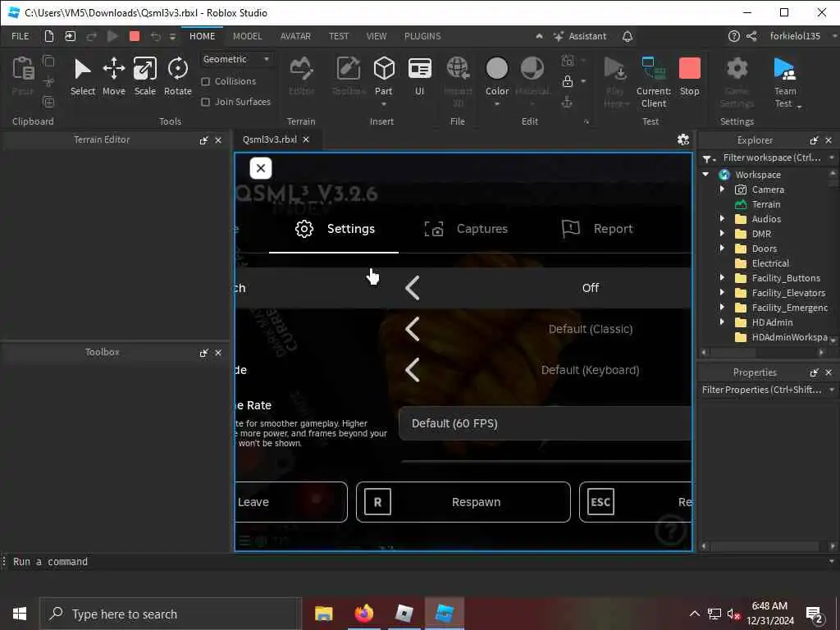Viewport: 840px width, 630px height.
Task: Click the Filter workspace search field
Action: pyautogui.click(x=771, y=157)
